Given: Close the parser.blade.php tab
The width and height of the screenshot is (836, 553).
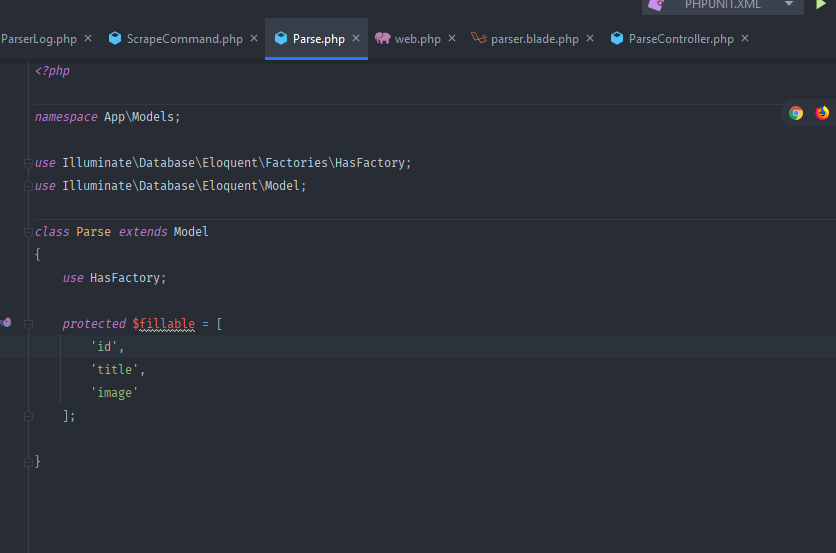Looking at the screenshot, I should (590, 38).
